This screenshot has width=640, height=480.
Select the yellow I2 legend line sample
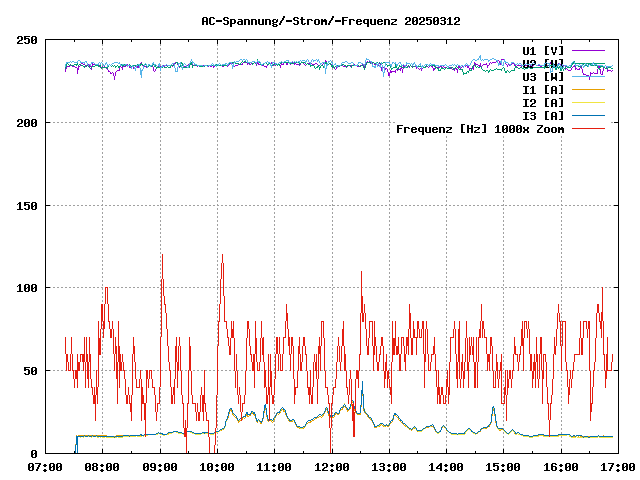click(589, 102)
